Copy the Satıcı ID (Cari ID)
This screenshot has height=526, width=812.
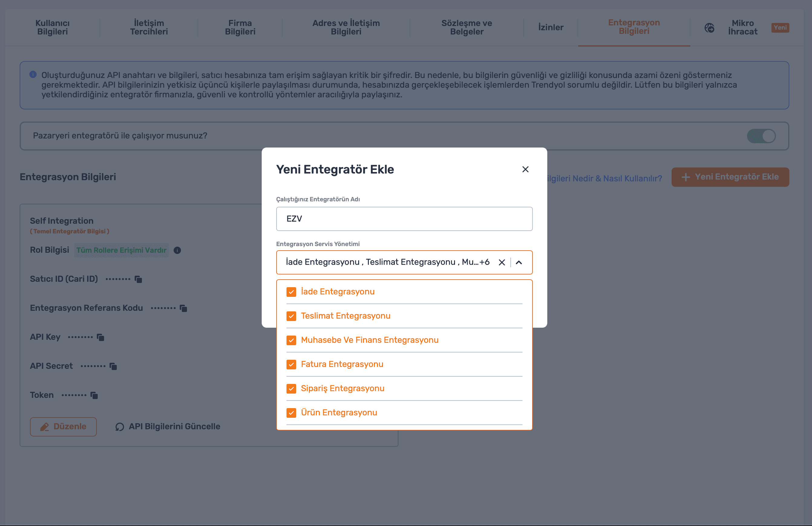pyautogui.click(x=138, y=279)
